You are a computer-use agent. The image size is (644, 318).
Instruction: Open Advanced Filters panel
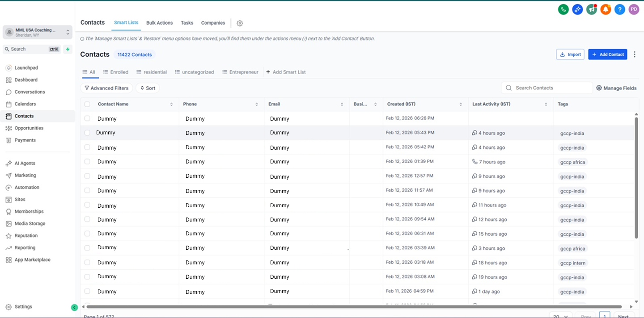tap(106, 88)
